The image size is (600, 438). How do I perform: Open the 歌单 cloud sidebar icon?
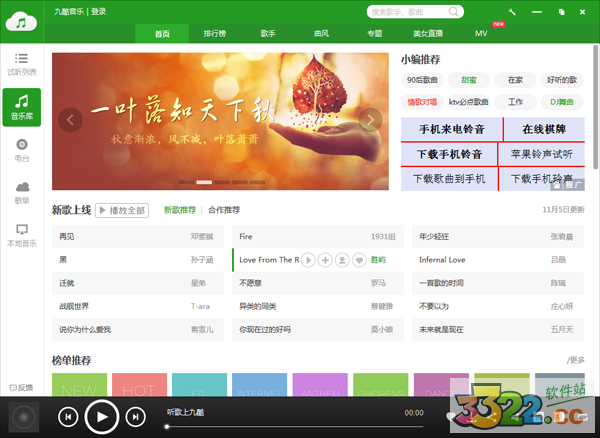pos(22,193)
